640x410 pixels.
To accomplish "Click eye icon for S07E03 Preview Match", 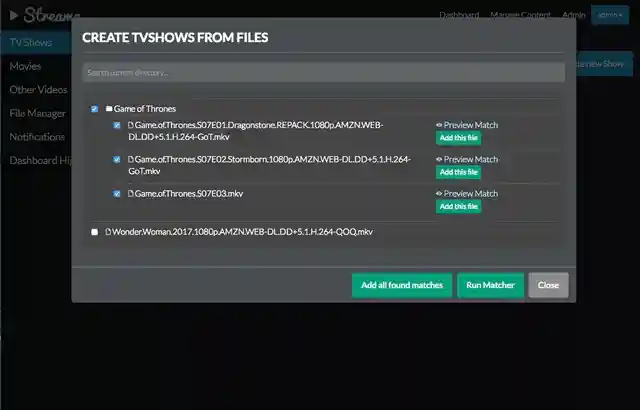I will (439, 193).
